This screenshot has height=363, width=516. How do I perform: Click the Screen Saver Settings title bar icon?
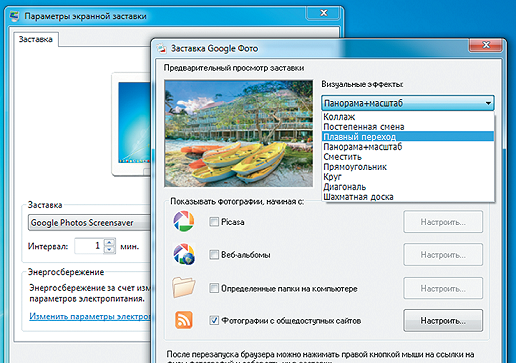coord(14,16)
